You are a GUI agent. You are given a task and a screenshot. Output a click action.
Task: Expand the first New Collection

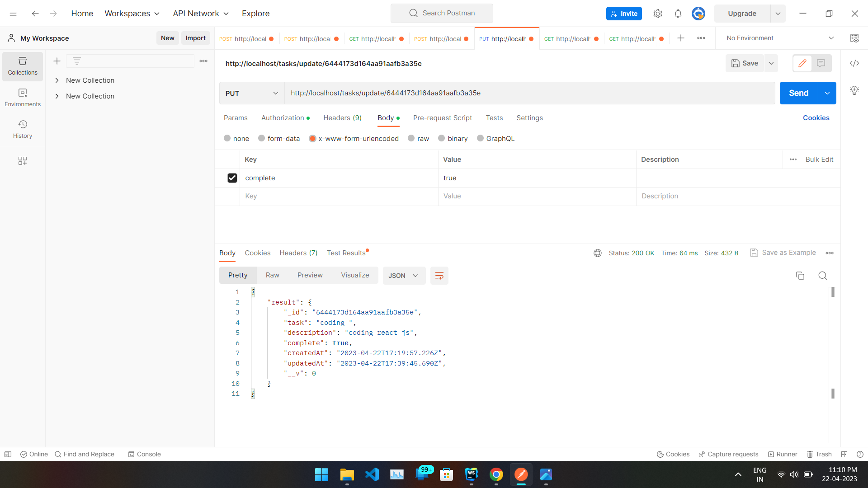[x=57, y=80]
